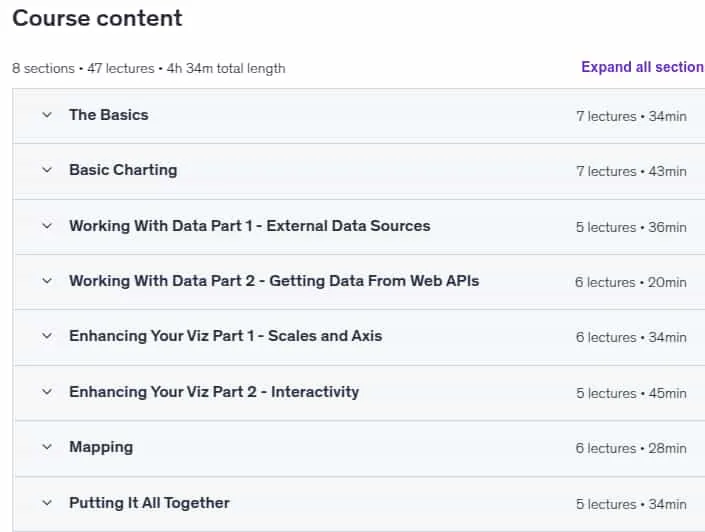Viewport: 705px width, 532px height.
Task: Click chevron beside Scales and Axis section
Action: (47, 336)
